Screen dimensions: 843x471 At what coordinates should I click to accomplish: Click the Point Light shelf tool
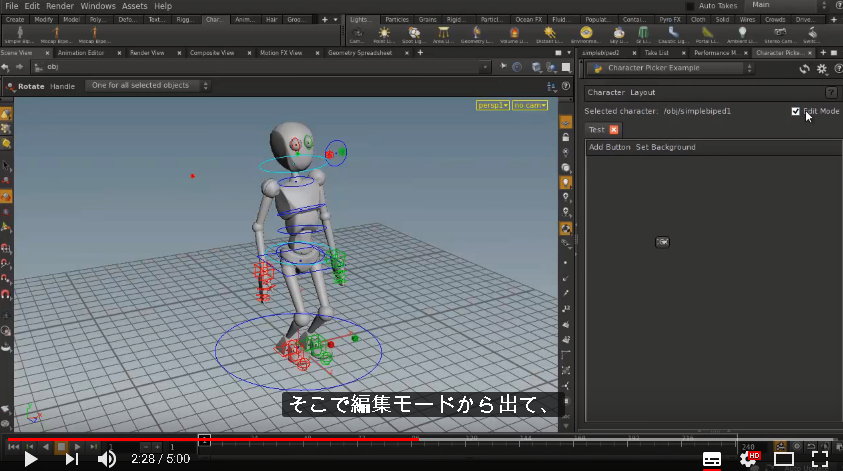click(x=384, y=35)
